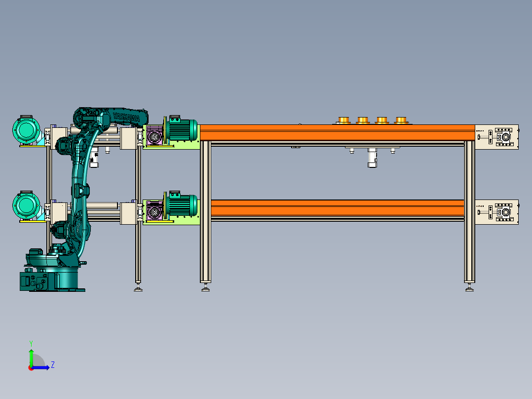Viewport: 532px width, 399px height.
Task: Select the right aluminum leg of conveyor frame
Action: (x=470, y=211)
